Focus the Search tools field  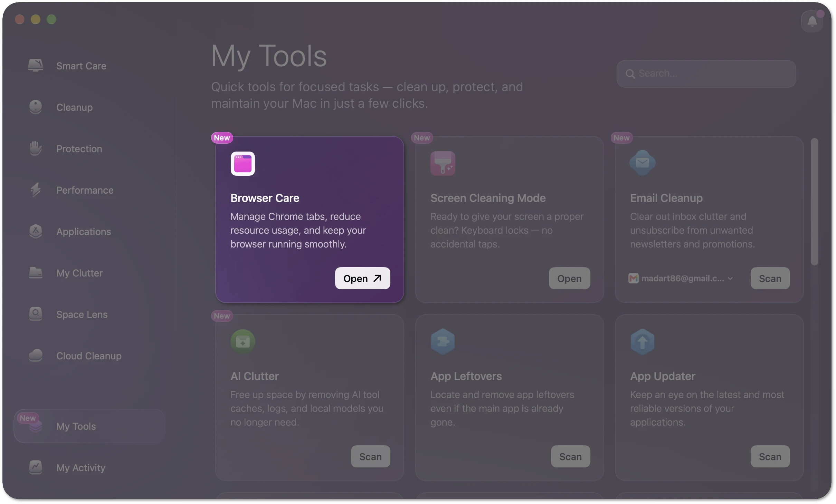706,74
